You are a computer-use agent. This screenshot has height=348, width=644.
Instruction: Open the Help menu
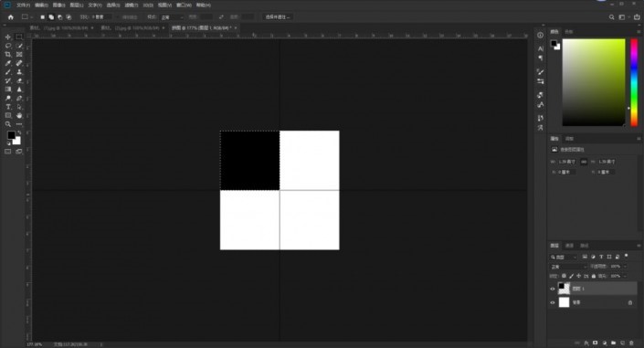pos(204,5)
